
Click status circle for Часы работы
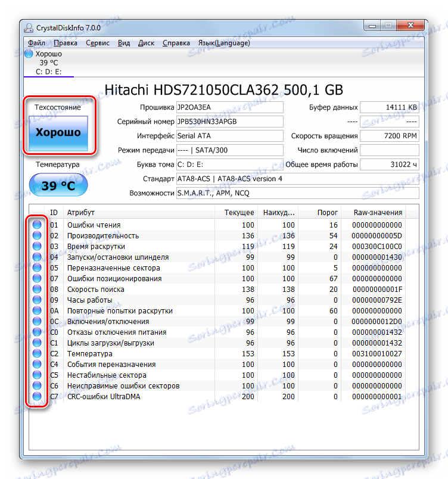pyautogui.click(x=37, y=300)
